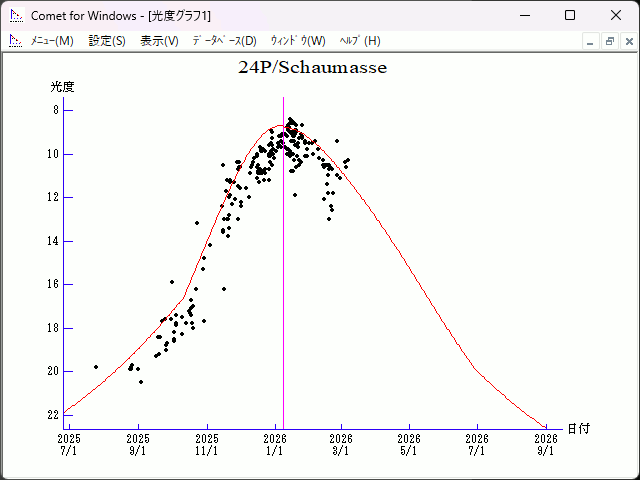
Task: Expand the データベース(D) database menu
Action: click(x=224, y=41)
